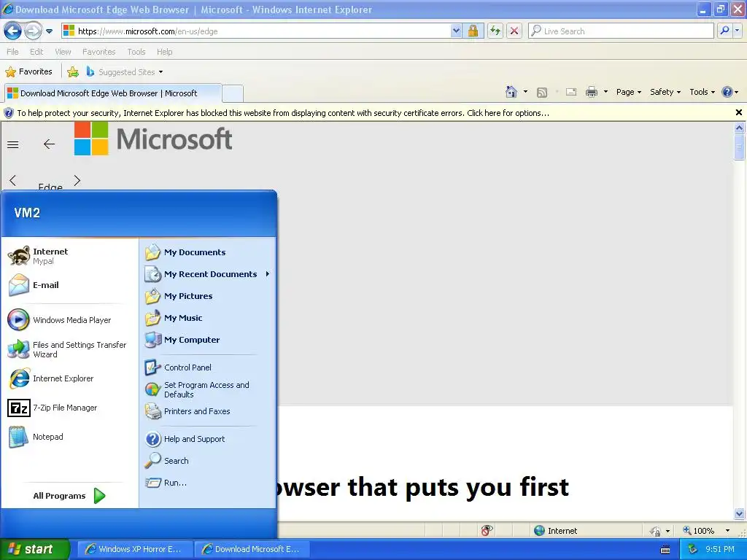Open the Edit menu
This screenshot has width=747, height=560.
coord(36,52)
